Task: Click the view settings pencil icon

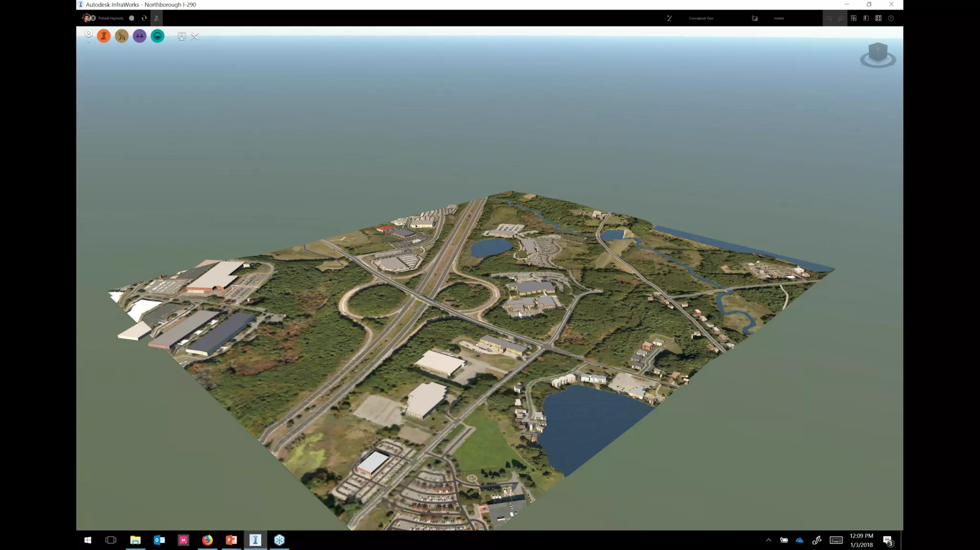Action: click(669, 18)
